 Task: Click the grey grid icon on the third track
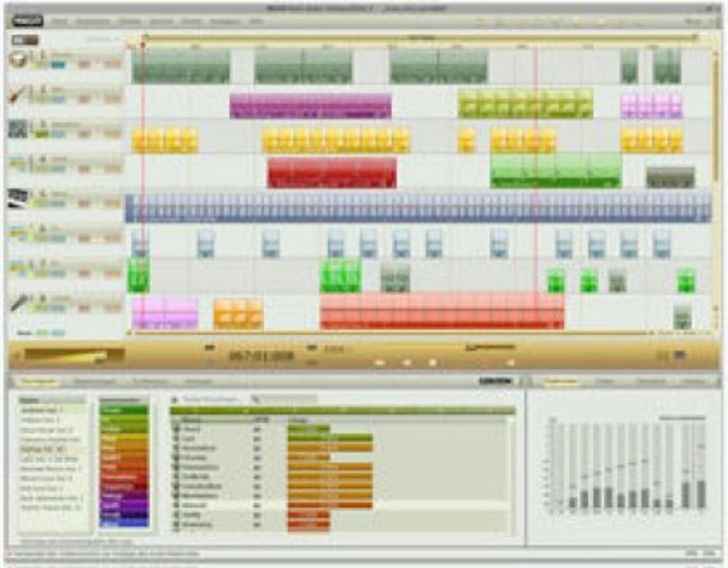18,129
